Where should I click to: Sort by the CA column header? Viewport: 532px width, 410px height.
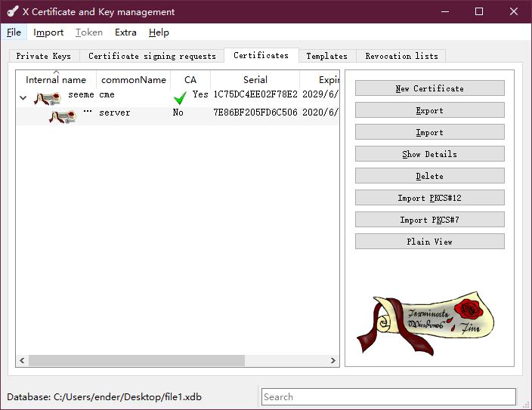click(x=190, y=80)
